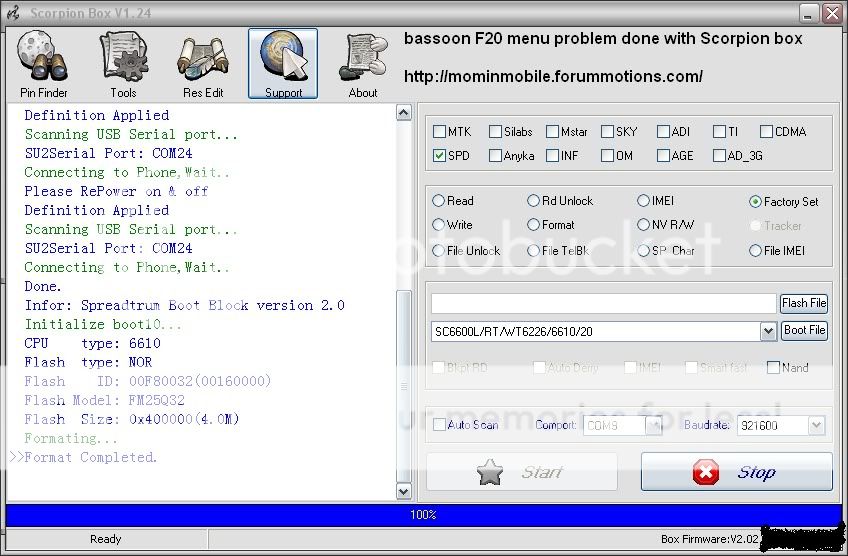Select the Read radio option
The height and width of the screenshot is (556, 848).
point(438,201)
